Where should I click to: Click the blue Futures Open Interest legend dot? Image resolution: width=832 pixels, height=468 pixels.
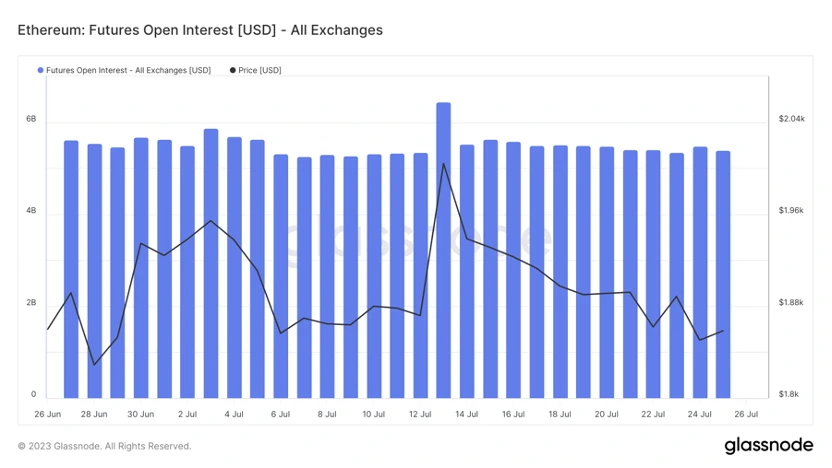40,71
